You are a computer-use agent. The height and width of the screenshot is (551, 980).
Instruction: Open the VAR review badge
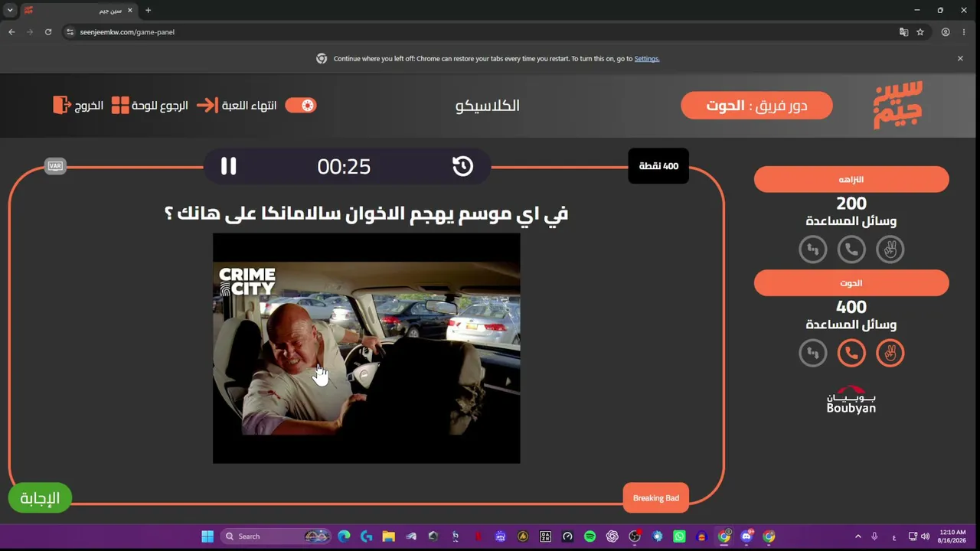[55, 166]
